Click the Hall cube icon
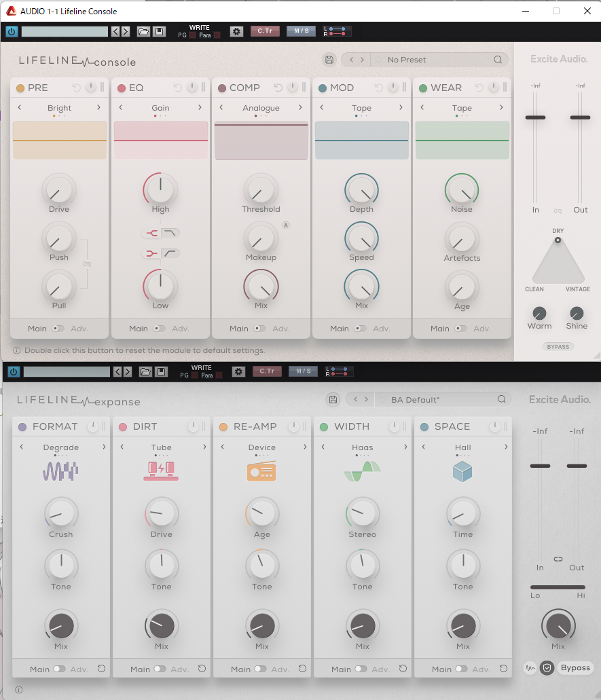This screenshot has height=700, width=601. pyautogui.click(x=462, y=471)
